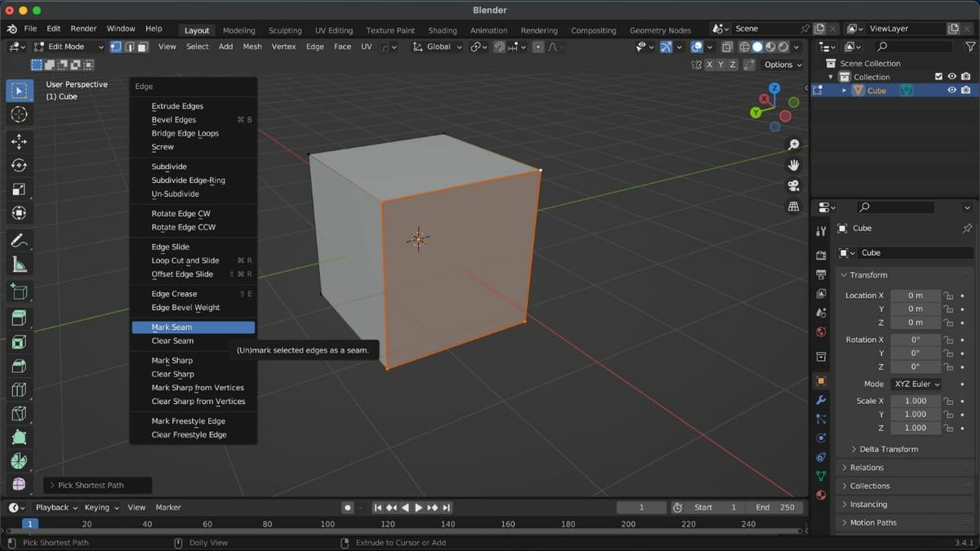The width and height of the screenshot is (980, 551).
Task: Open the Options dropdown
Action: (782, 64)
